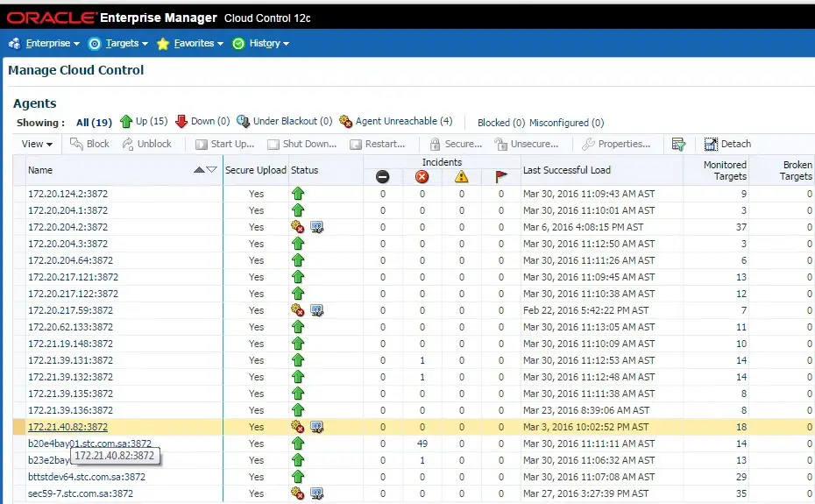
Task: Click unreachable status icon for 172.20.204.2
Action: tap(298, 227)
